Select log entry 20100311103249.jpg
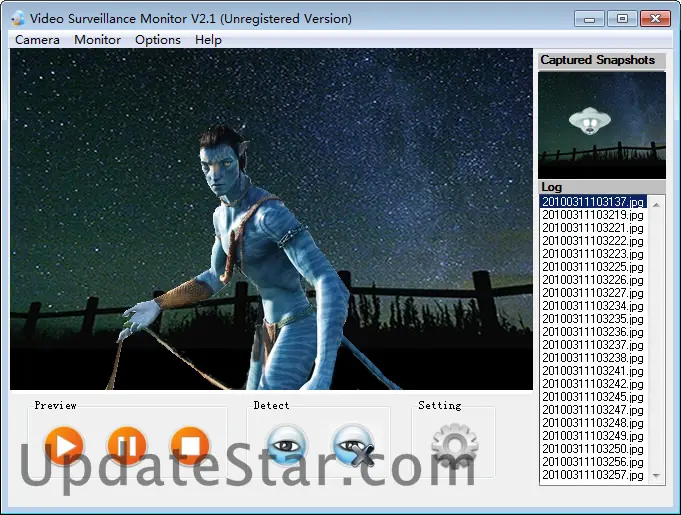Viewport: 681px width, 515px height. [593, 436]
